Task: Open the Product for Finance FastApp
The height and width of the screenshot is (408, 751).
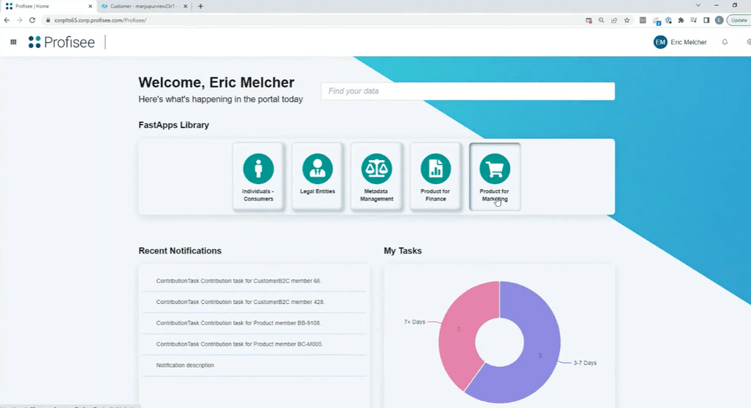Action: pyautogui.click(x=435, y=176)
